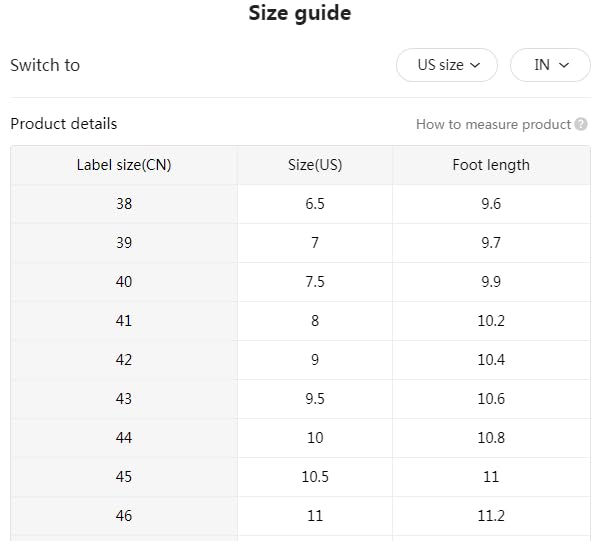Viewport: 603px width, 541px height.
Task: Click the Size(US) column header
Action: (315, 165)
